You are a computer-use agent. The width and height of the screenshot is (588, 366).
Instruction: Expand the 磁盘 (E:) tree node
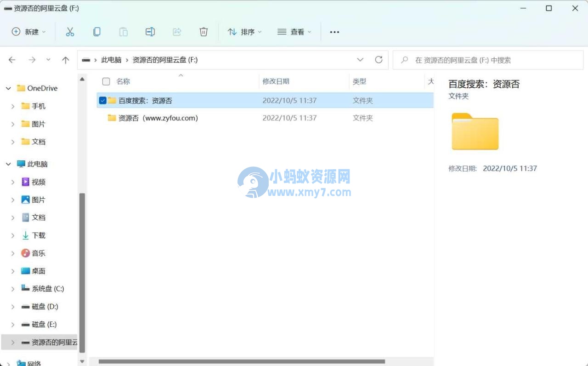click(13, 325)
